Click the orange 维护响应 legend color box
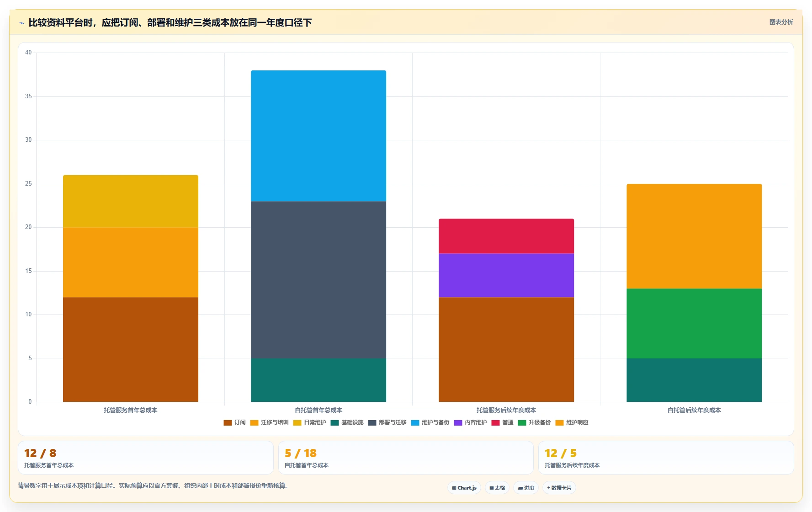This screenshot has width=812, height=512. (559, 422)
